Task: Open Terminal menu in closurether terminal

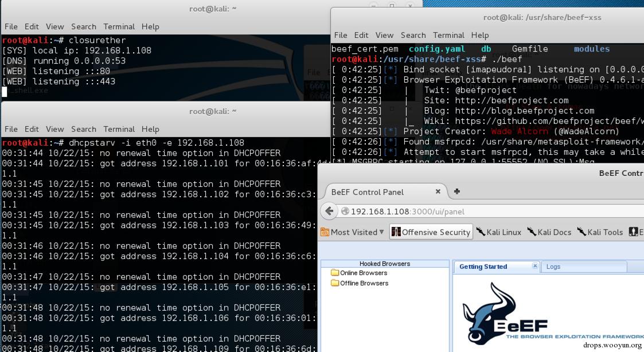Action: (x=119, y=27)
